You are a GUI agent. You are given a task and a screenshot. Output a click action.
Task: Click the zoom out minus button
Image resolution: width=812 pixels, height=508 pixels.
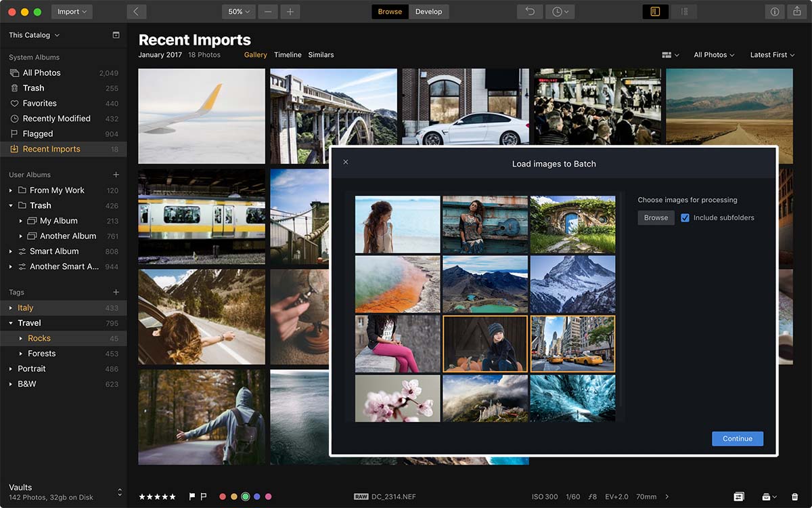pos(268,12)
